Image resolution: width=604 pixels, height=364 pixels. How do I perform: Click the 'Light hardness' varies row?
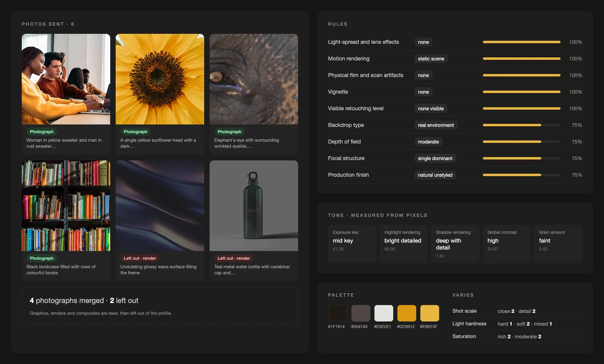pyautogui.click(x=517, y=324)
